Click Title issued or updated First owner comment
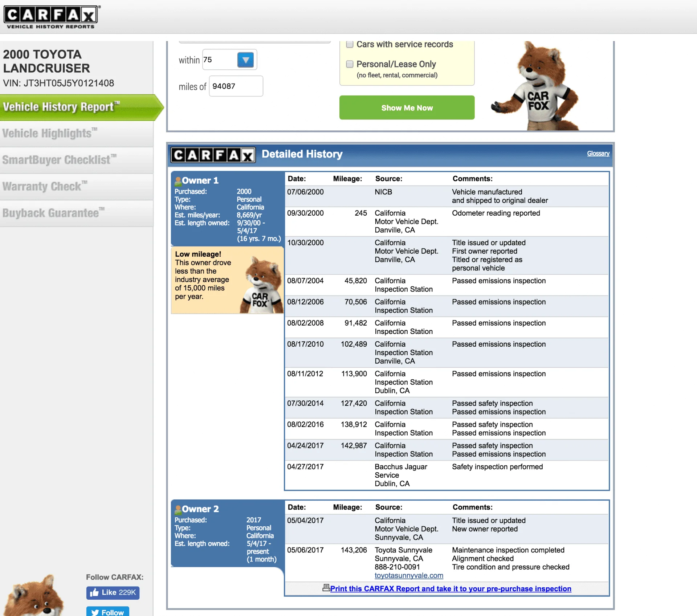697x616 pixels. (x=489, y=256)
